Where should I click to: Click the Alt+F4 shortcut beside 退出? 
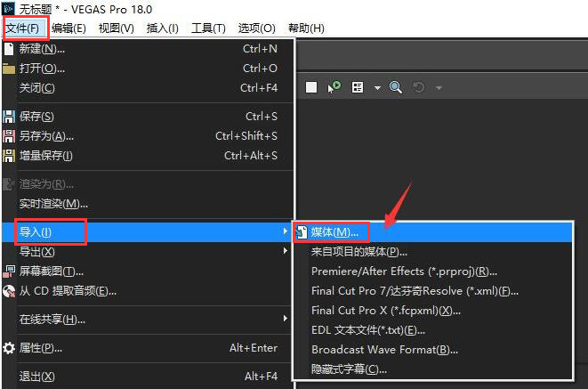pyautogui.click(x=261, y=377)
